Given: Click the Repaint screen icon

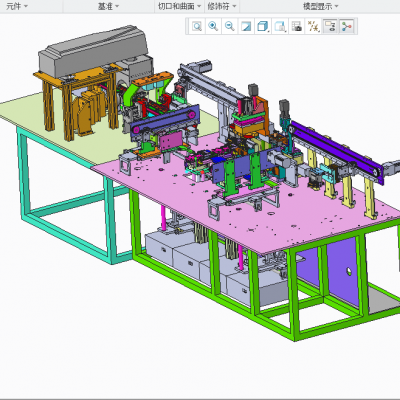Looking at the screenshot, I should point(246,26).
